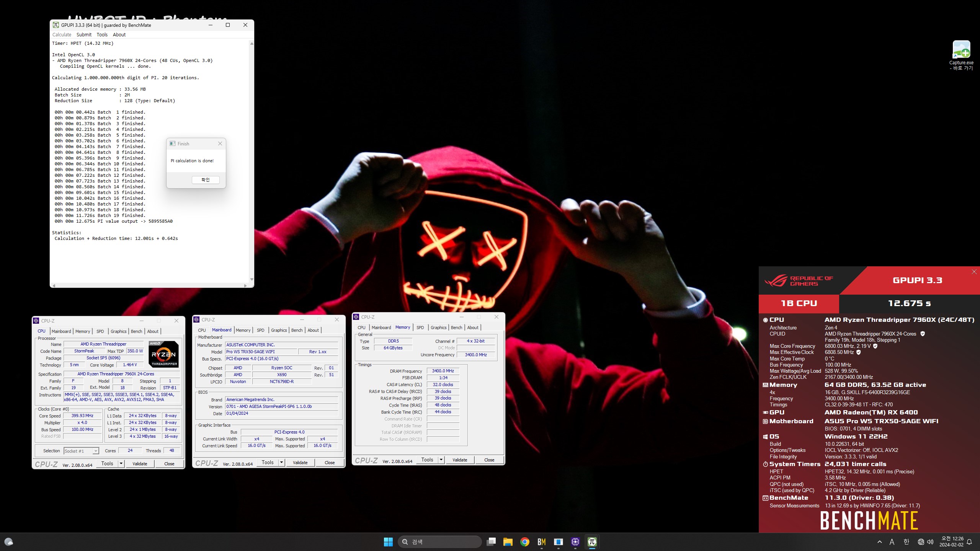The image size is (980, 551).
Task: Click Ryzen Threadripper logo in CPU-Z
Action: (x=163, y=354)
